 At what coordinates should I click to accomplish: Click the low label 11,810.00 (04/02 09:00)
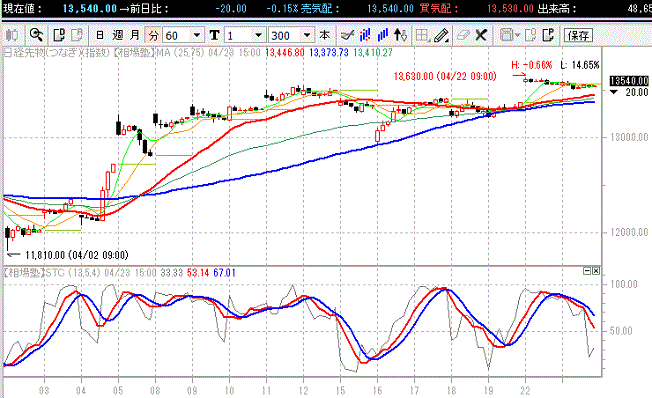77,255
